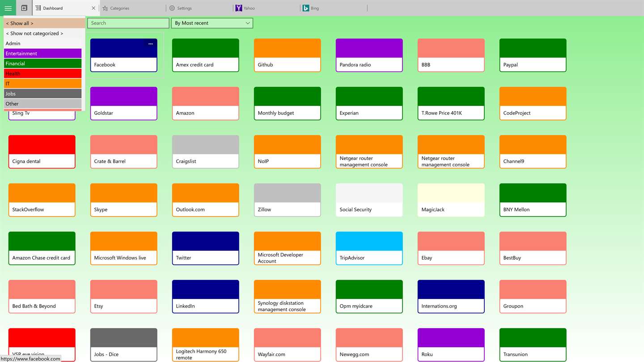The height and width of the screenshot is (362, 644).
Task: Open the Groupon tile
Action: tap(533, 296)
